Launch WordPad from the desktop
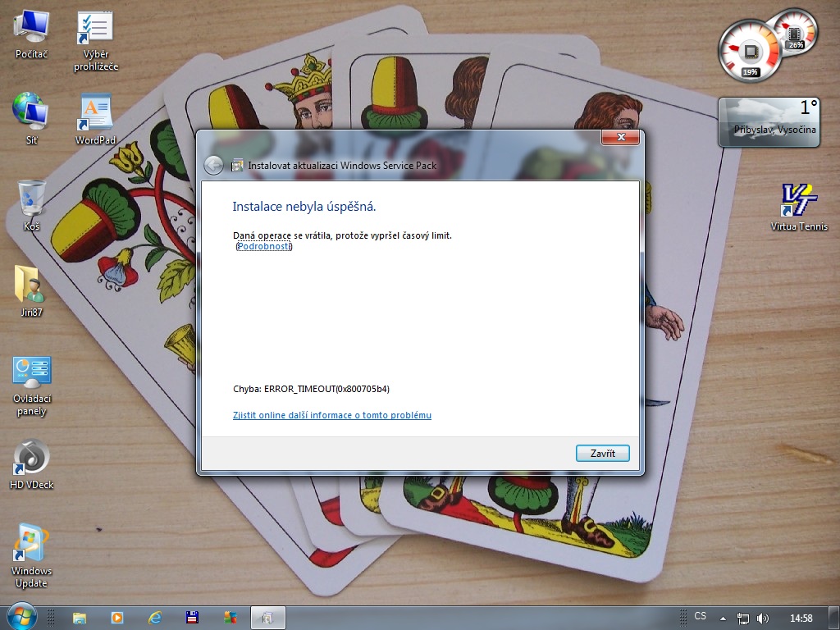 click(95, 119)
